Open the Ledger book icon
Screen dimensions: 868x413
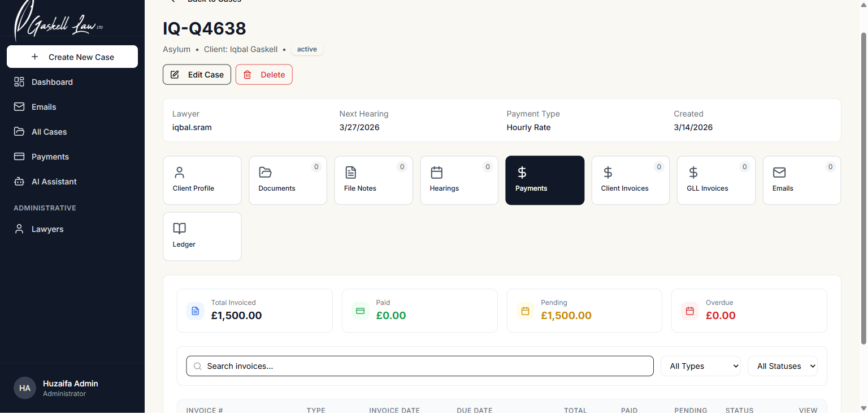coord(179,229)
